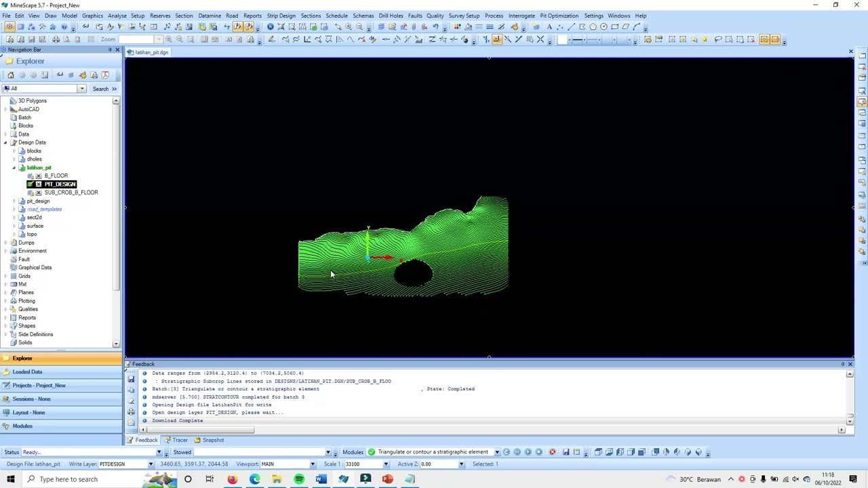The image size is (868, 488).
Task: Click the undo arrow toolbar icon
Action: click(x=435, y=27)
